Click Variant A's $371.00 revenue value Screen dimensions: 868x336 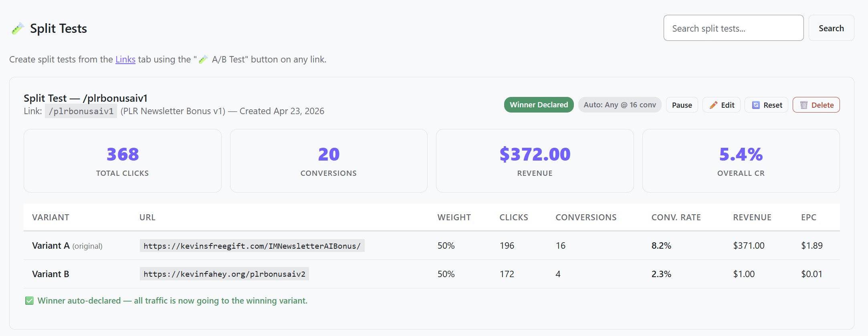(749, 245)
